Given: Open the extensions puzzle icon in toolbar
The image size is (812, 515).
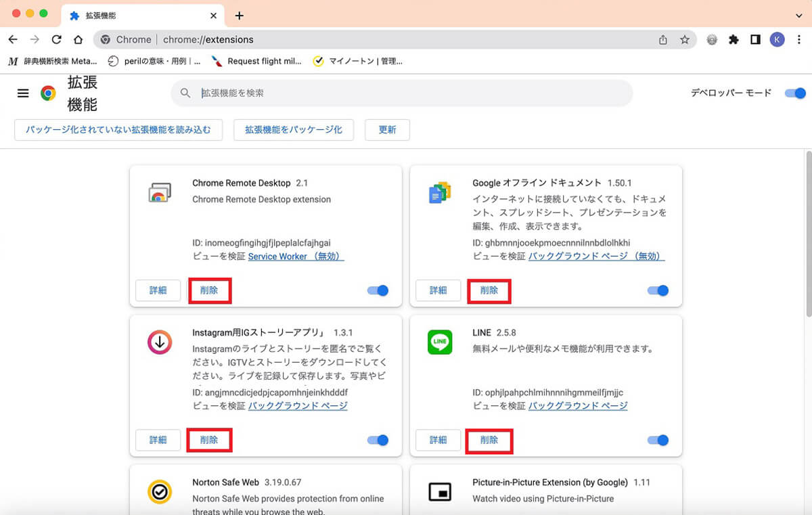Looking at the screenshot, I should point(734,40).
